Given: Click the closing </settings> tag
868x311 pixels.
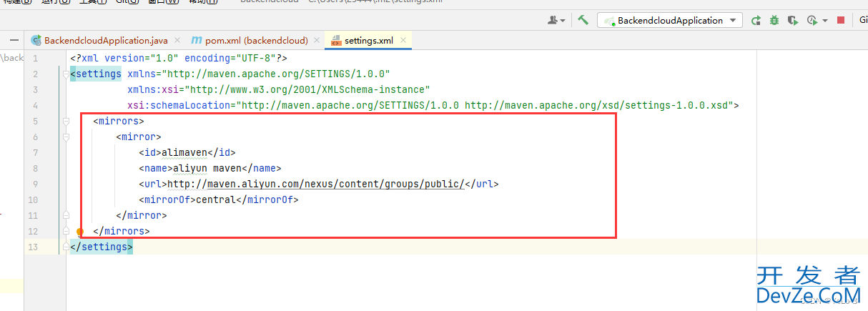Looking at the screenshot, I should pyautogui.click(x=101, y=247).
